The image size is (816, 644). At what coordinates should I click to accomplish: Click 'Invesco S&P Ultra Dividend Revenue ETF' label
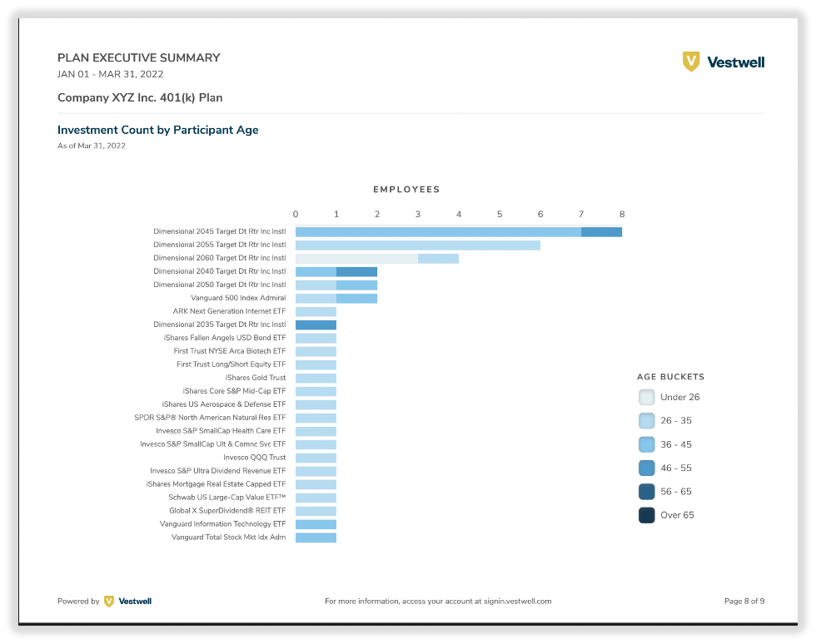218,471
